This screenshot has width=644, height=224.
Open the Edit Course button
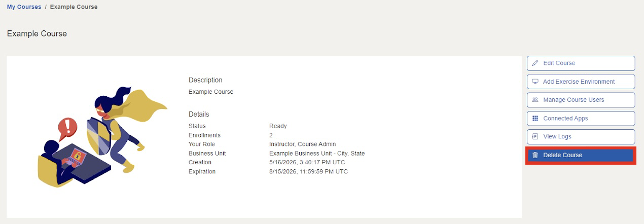click(x=581, y=63)
